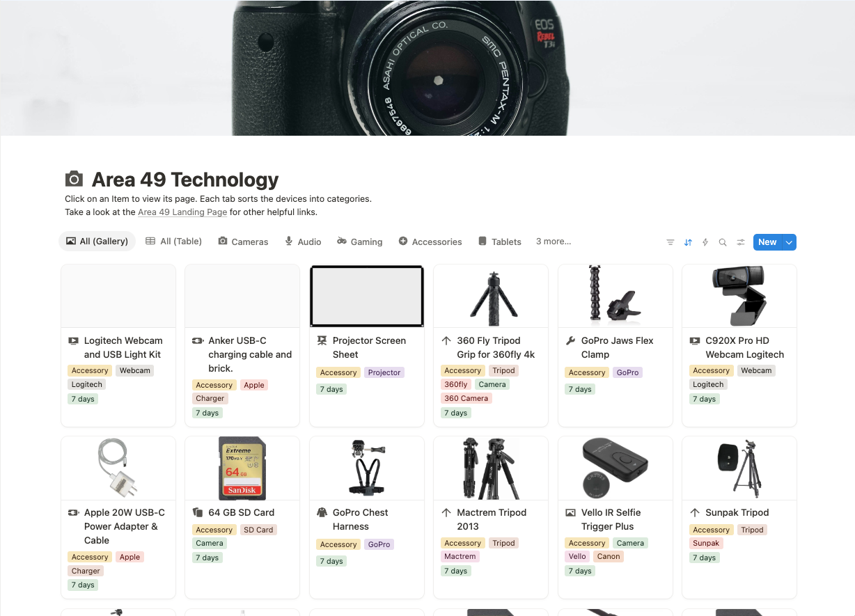The height and width of the screenshot is (616, 855).
Task: Open the filter options using the filter icon
Action: point(670,242)
